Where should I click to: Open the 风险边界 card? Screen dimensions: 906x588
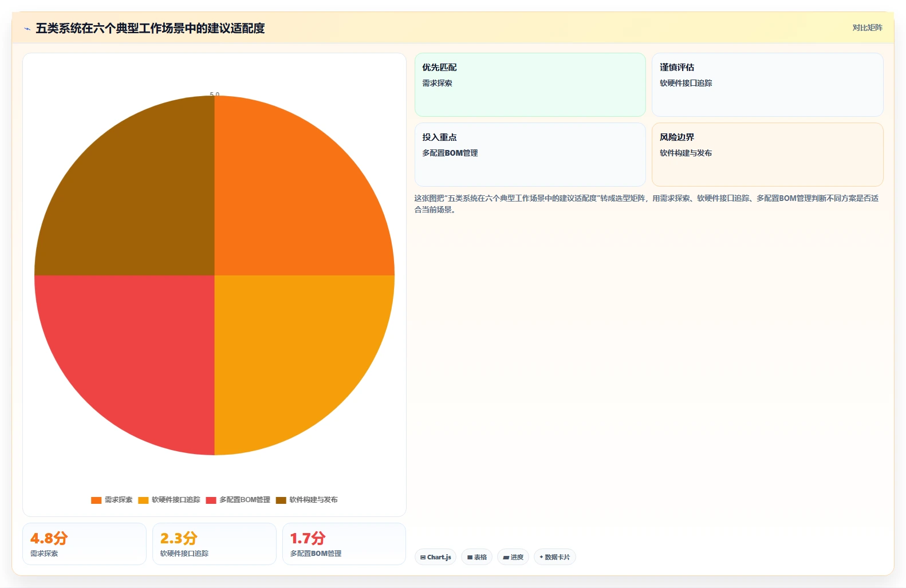tap(767, 155)
